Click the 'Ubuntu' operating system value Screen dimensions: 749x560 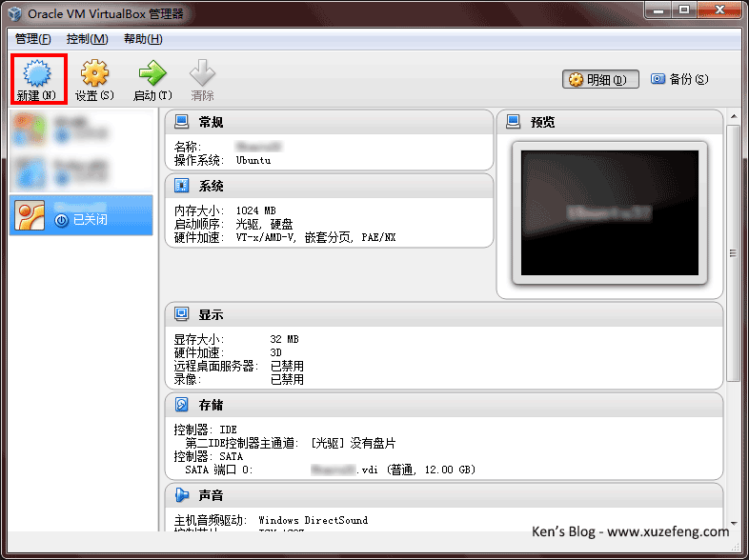coord(253,160)
